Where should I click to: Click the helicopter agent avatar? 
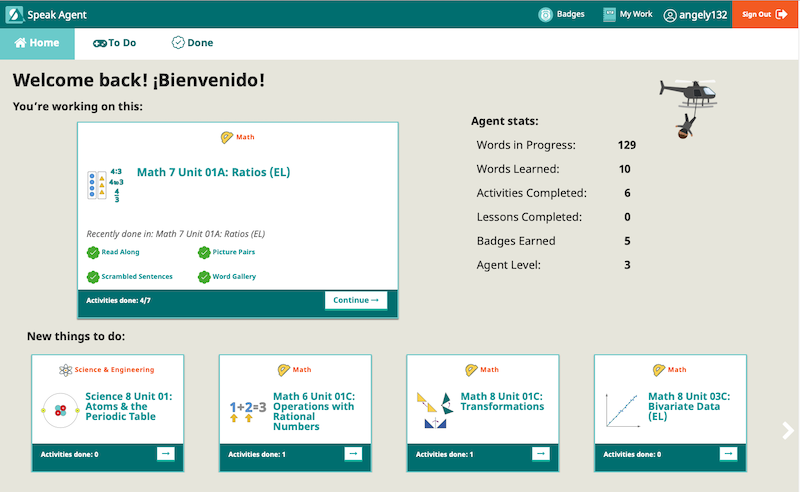click(688, 103)
